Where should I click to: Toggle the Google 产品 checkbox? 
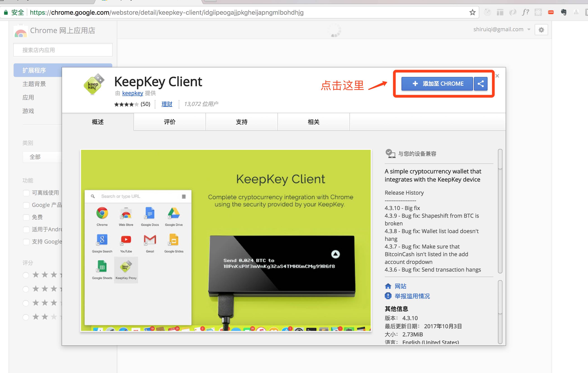pyautogui.click(x=26, y=205)
